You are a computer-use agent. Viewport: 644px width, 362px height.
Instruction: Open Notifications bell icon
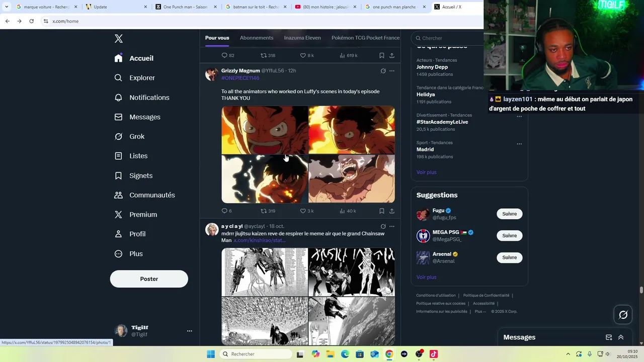pyautogui.click(x=118, y=98)
